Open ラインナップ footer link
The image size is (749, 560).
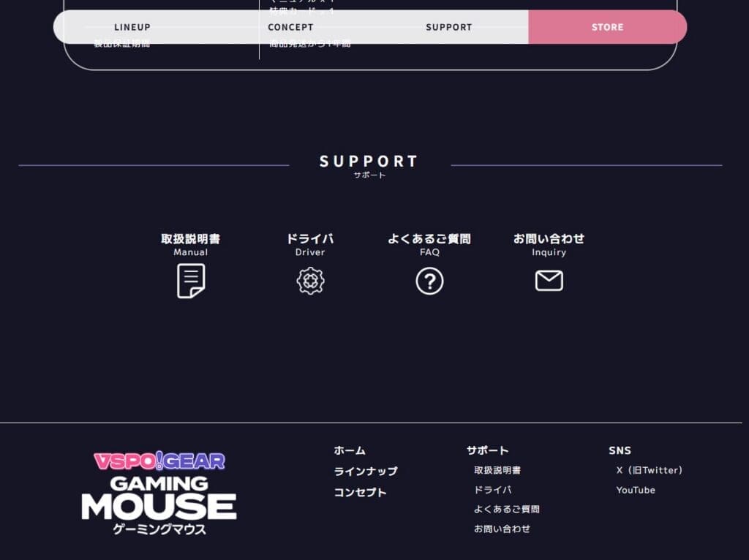coord(366,472)
